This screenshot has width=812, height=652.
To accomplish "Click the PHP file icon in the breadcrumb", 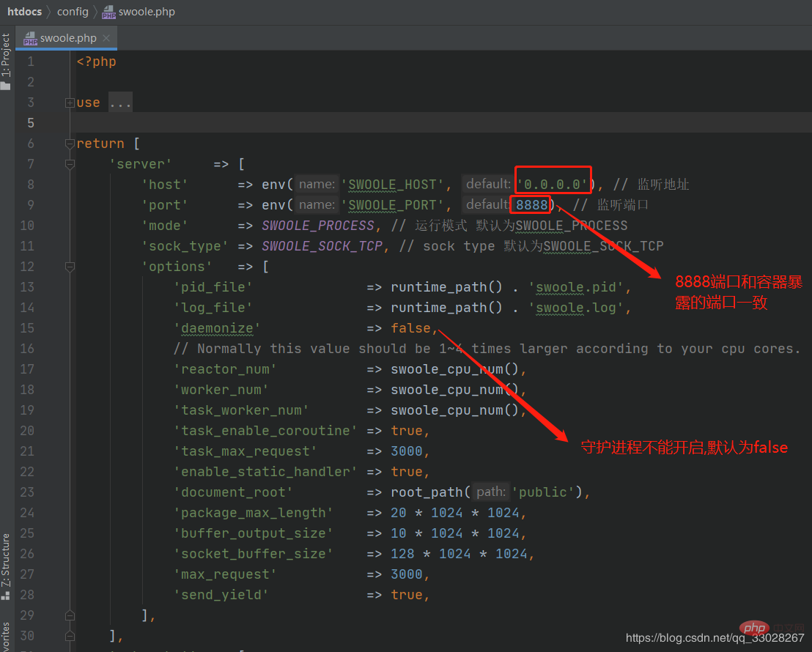I will pos(108,12).
